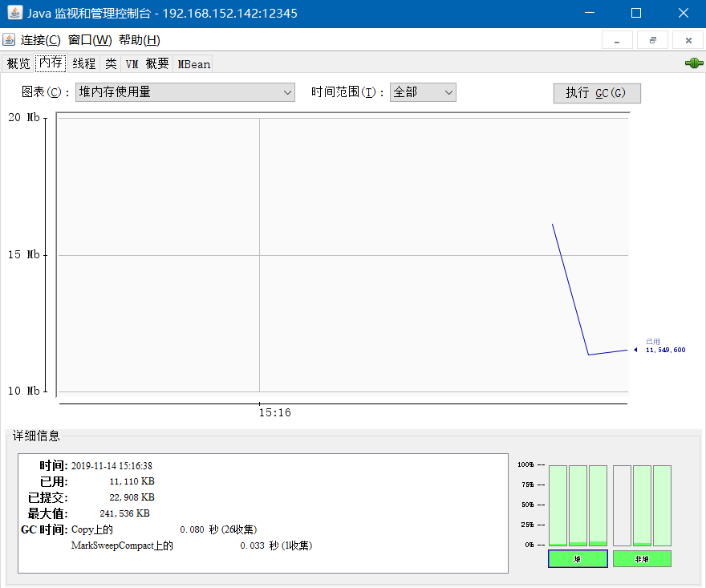Click the rightmost non-heap pool bar
The image size is (706, 588).
[663, 505]
